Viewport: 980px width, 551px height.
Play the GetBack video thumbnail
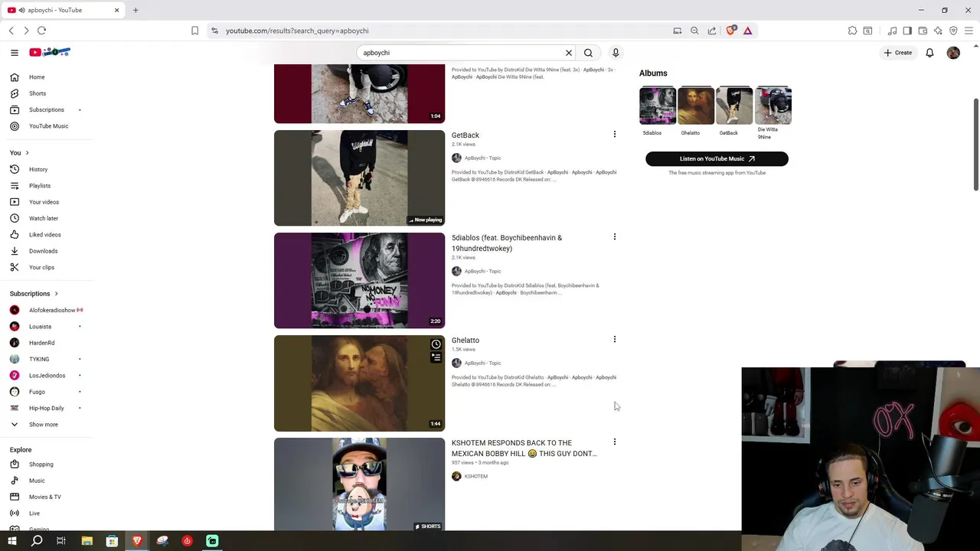[359, 178]
